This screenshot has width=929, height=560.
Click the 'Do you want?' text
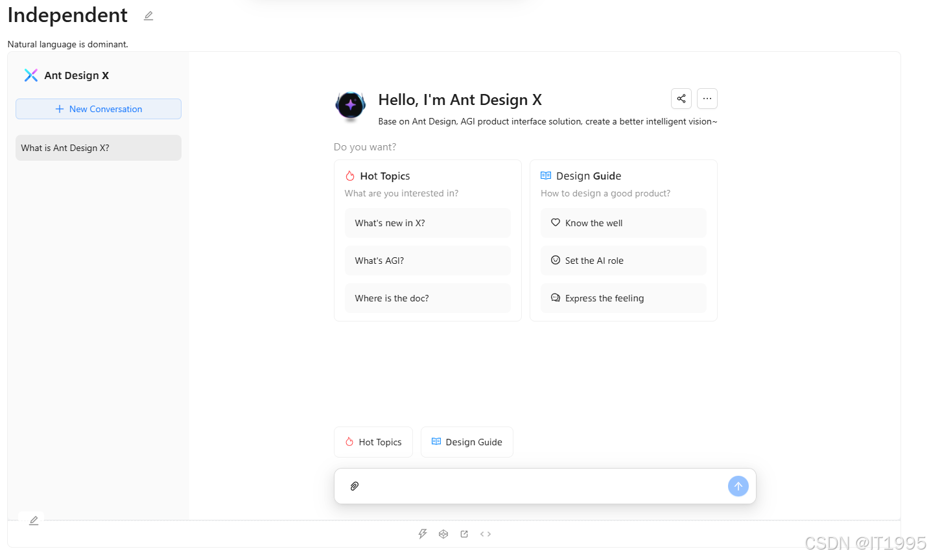click(365, 147)
